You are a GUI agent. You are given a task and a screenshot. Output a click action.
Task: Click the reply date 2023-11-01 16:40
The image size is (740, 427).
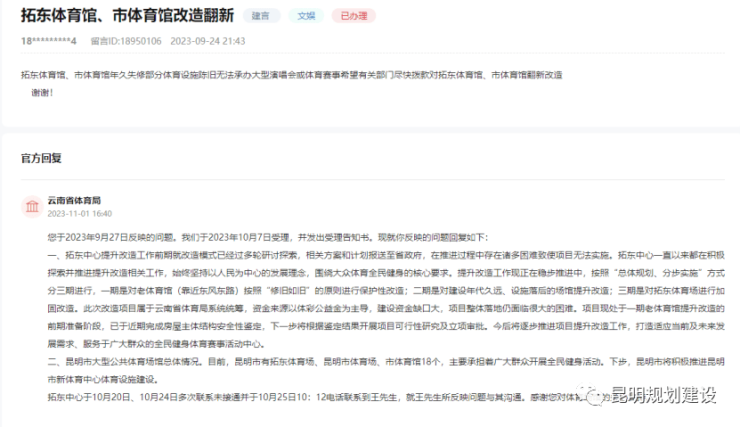[79, 213]
